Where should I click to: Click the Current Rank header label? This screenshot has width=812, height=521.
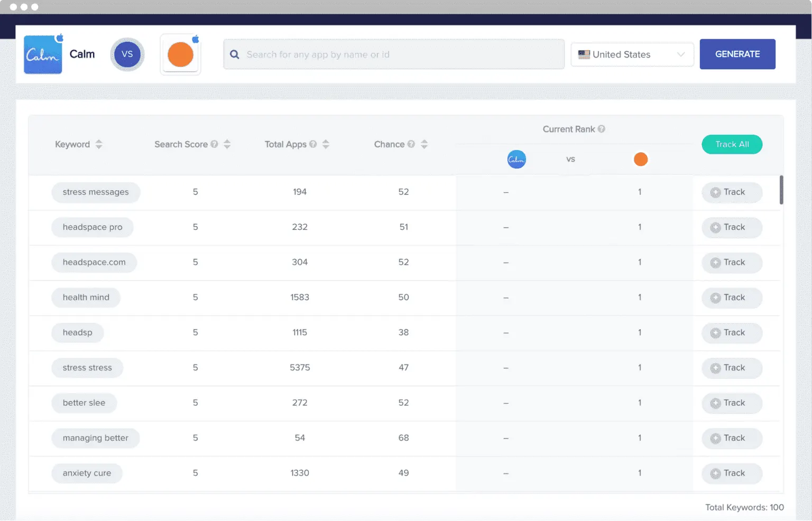coord(569,129)
